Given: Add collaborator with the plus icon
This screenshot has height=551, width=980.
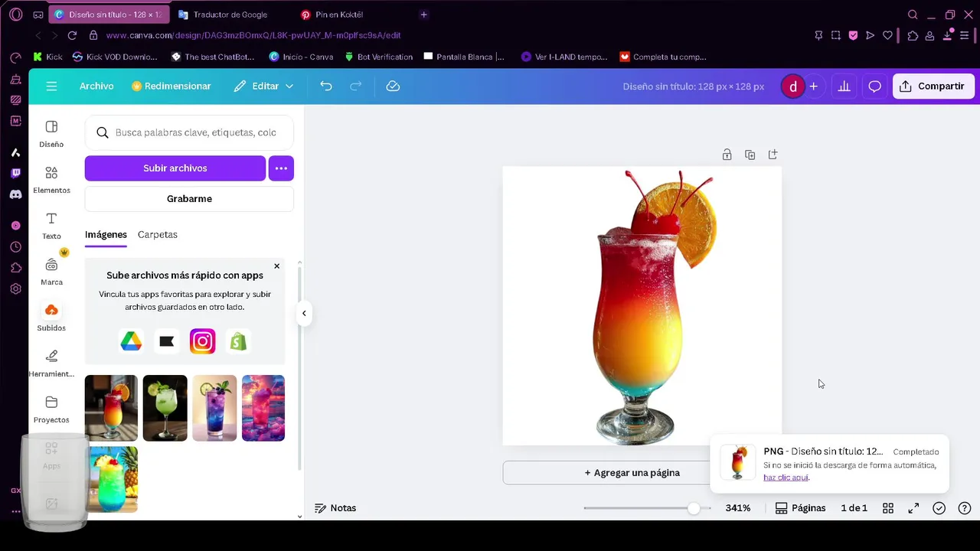Looking at the screenshot, I should pyautogui.click(x=814, y=86).
